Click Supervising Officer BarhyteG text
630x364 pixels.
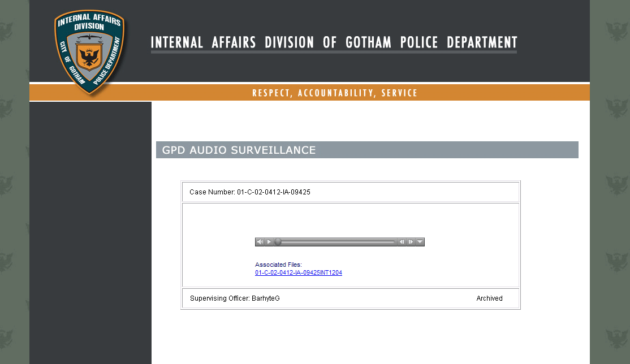coord(235,298)
